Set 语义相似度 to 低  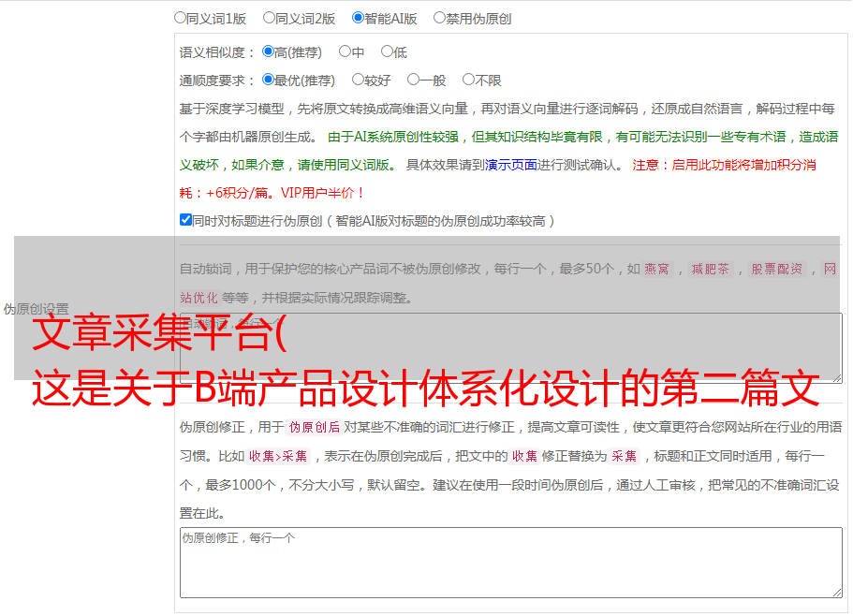tap(387, 51)
